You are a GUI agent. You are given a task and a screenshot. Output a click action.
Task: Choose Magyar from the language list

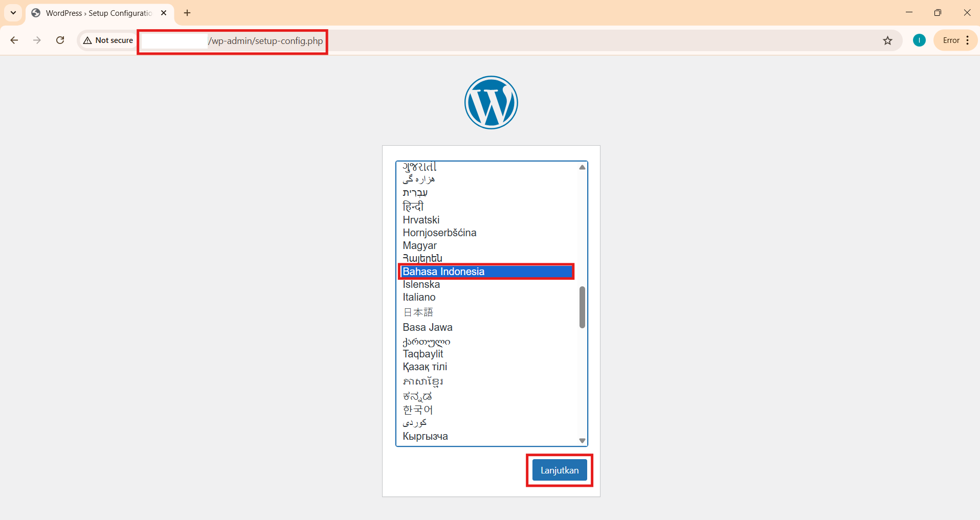pos(419,245)
